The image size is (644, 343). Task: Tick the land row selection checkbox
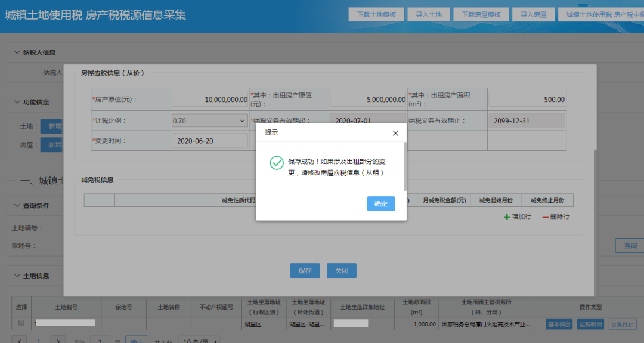(x=21, y=323)
